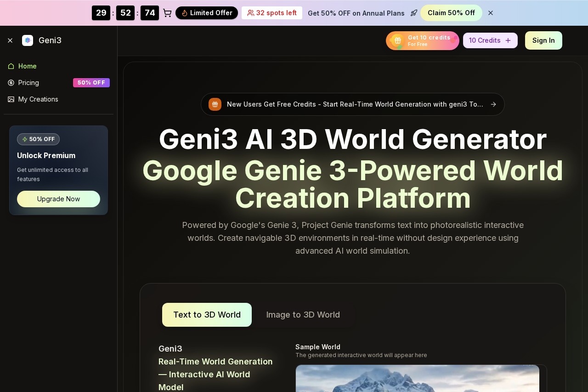This screenshot has height=392, width=588.
Task: Open the New Users Get Free Credits announcement
Action: click(353, 104)
